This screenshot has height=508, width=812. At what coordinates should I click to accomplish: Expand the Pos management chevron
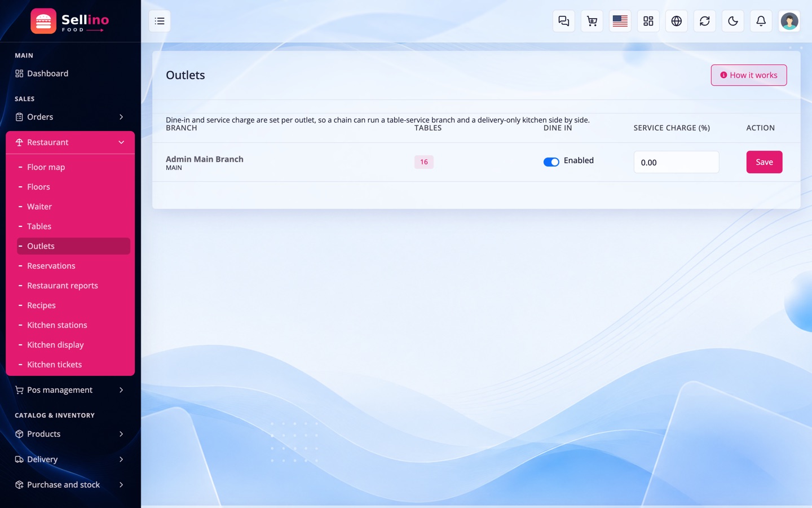point(121,390)
